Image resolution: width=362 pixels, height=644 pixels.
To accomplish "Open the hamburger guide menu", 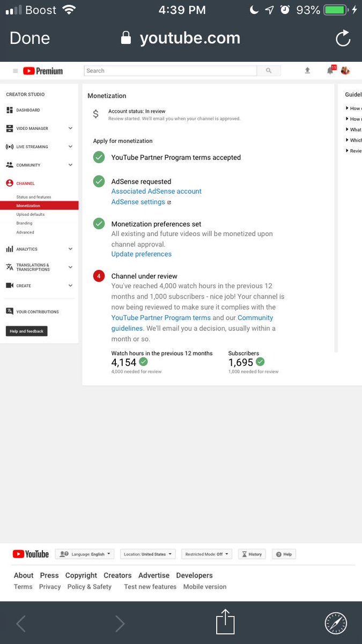I will pos(15,71).
